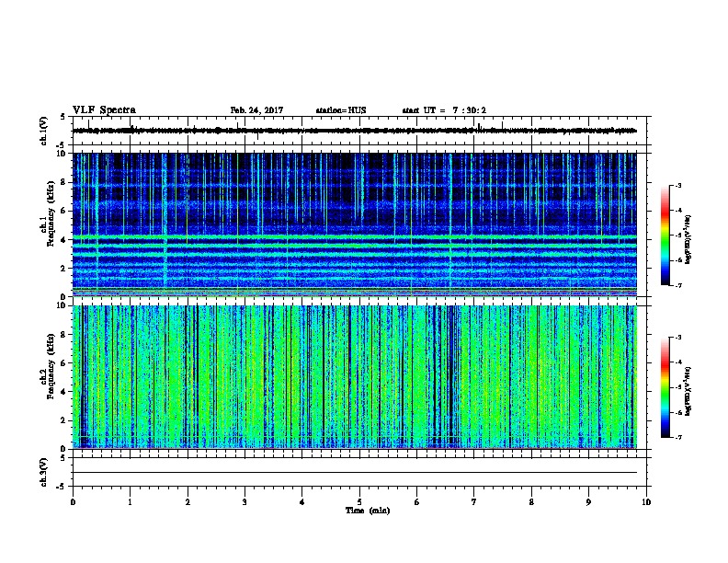Click the ch.1 "Frequency (kHz)" axis label

coord(51,213)
